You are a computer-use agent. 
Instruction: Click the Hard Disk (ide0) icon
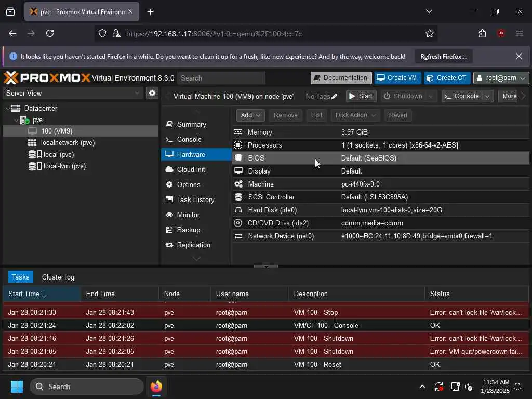238,210
